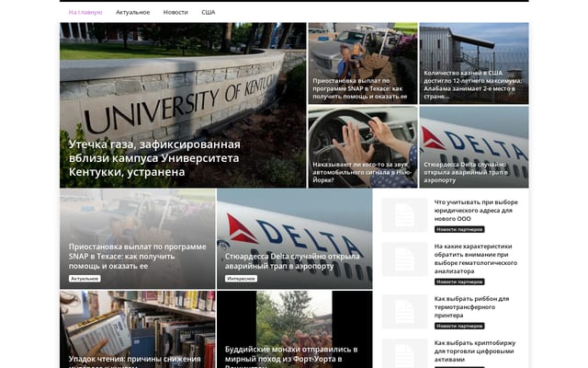Image resolution: width=588 pixels, height=368 pixels.
Task: Open large Delta card headline with Интересное tag
Action: point(292,261)
